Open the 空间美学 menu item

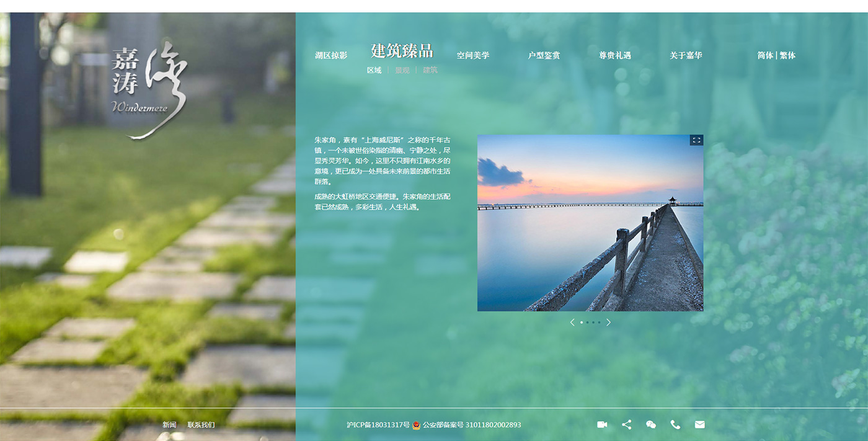click(473, 56)
